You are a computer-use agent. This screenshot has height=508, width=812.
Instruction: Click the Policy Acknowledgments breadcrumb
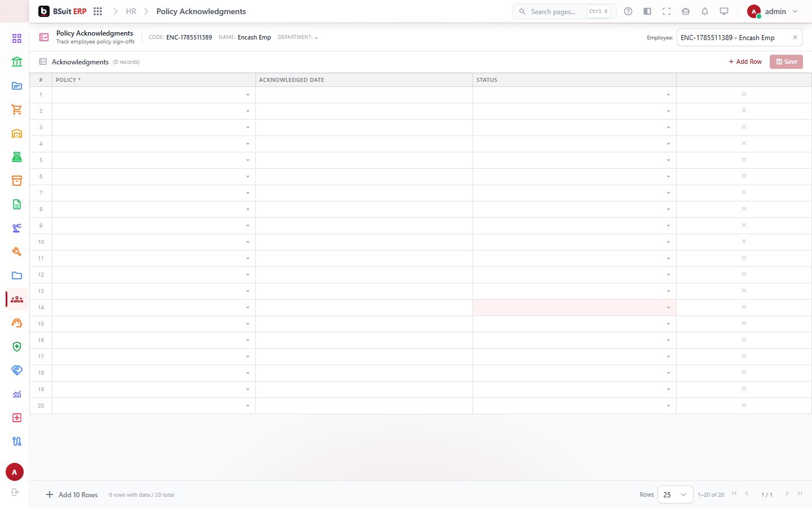pos(201,11)
